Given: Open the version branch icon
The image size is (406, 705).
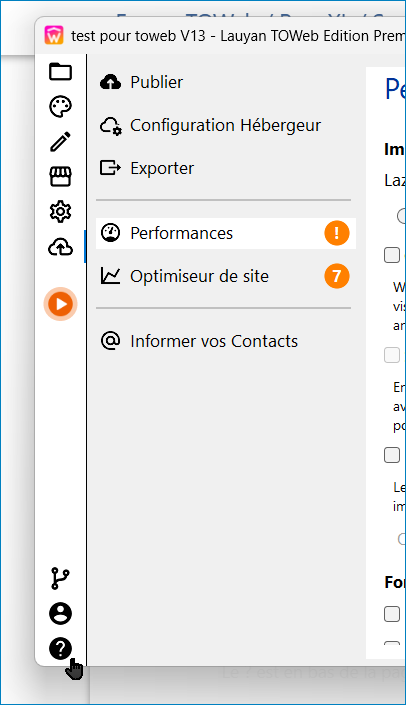Looking at the screenshot, I should (60, 578).
